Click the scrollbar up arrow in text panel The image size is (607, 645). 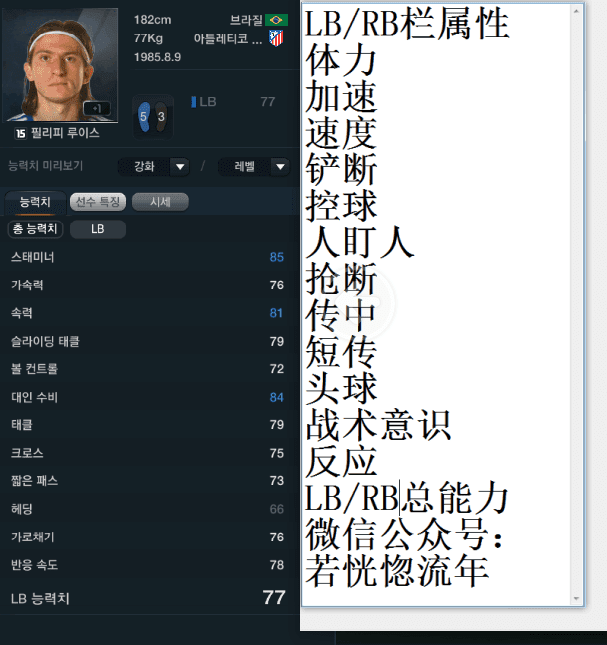[x=576, y=11]
